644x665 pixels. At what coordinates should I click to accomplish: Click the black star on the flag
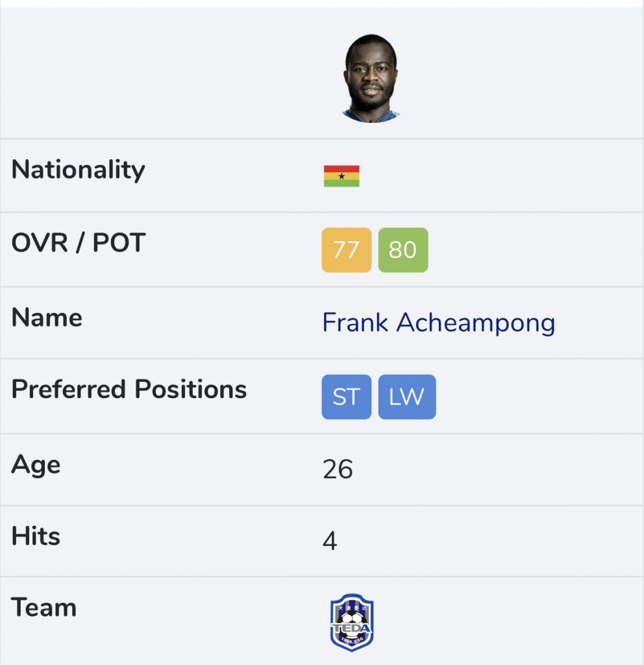pyautogui.click(x=341, y=176)
